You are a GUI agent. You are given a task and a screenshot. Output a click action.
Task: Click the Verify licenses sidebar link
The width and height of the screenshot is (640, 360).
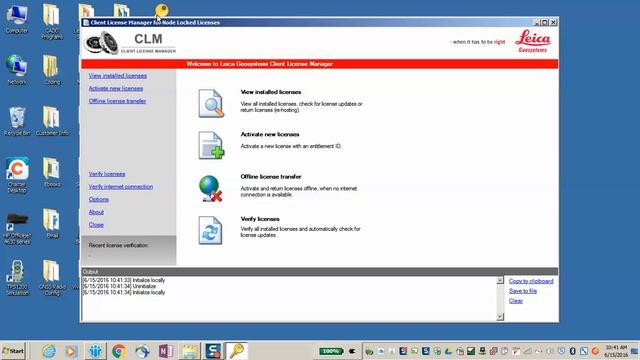point(107,174)
